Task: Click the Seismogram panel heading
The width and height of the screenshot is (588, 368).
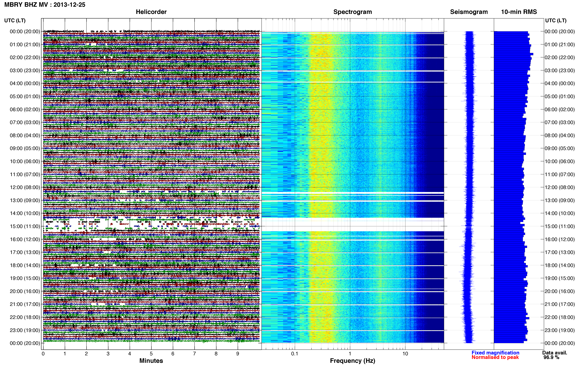Action: pyautogui.click(x=469, y=12)
